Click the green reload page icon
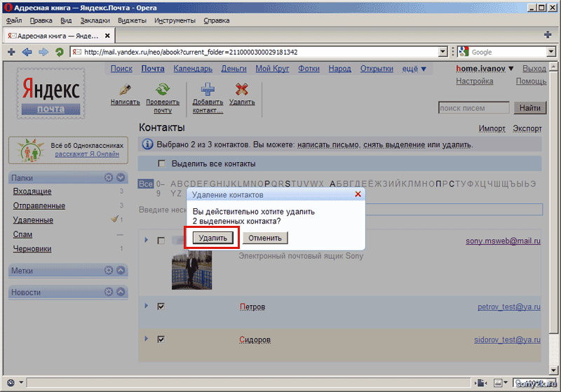This screenshot has height=392, width=561. (60, 52)
